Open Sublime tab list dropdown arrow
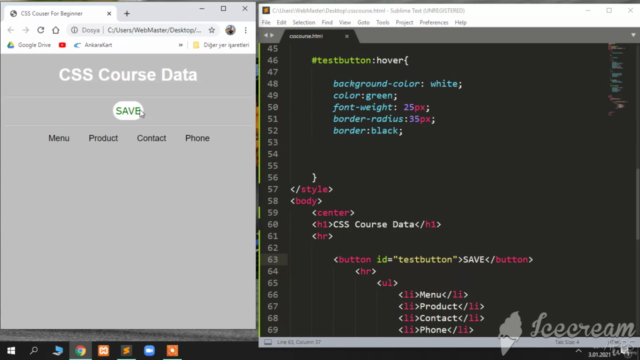This screenshot has height=360, width=640. coord(633,36)
